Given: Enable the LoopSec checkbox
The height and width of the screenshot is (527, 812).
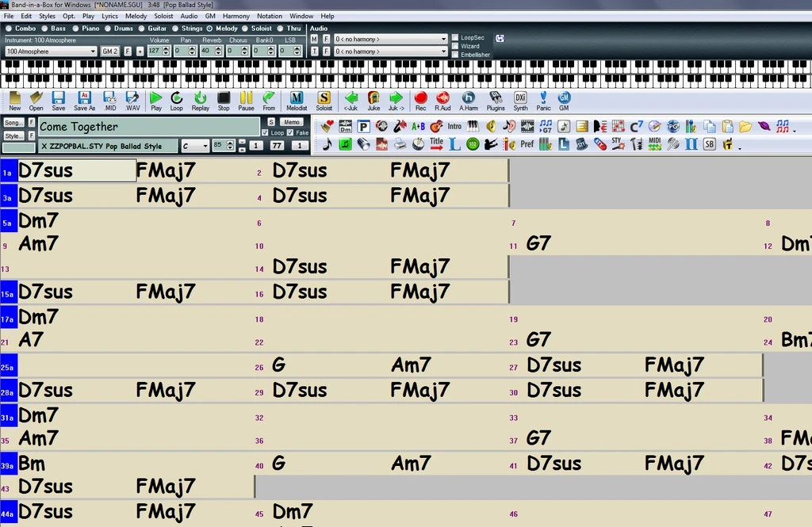Looking at the screenshot, I should [455, 38].
